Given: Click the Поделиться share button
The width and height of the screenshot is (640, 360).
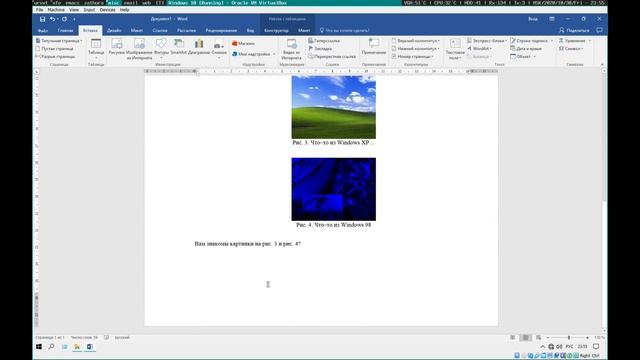Looking at the screenshot, I should [574, 31].
